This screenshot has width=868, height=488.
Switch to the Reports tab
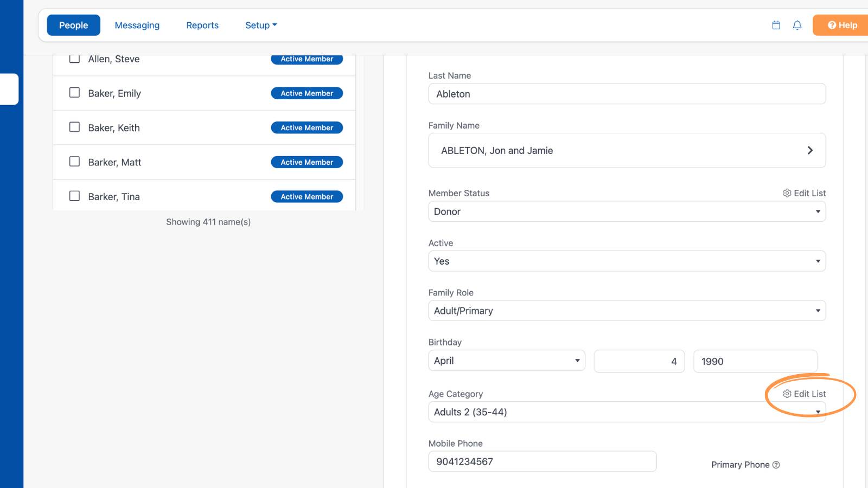[x=202, y=25]
